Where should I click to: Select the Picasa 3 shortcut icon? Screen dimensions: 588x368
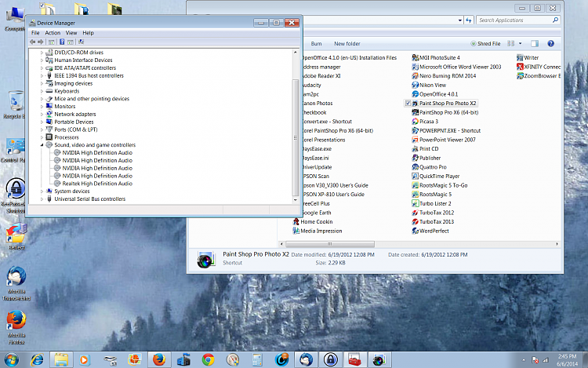coord(415,122)
